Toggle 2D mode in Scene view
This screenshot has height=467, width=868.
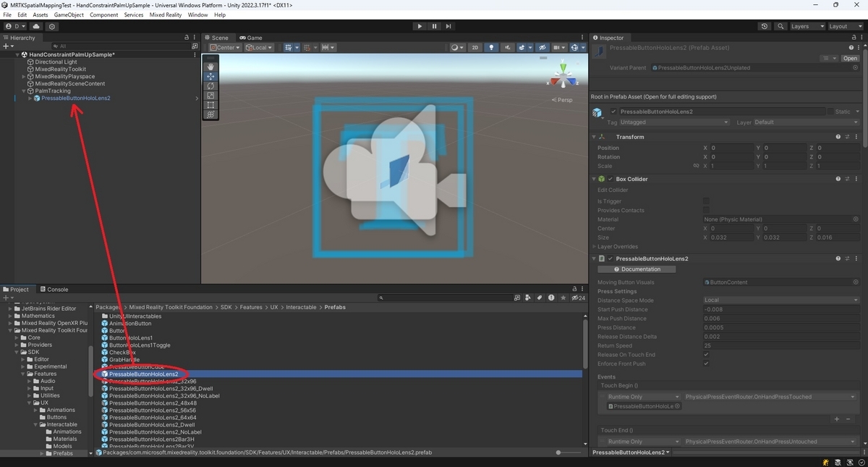pyautogui.click(x=475, y=48)
